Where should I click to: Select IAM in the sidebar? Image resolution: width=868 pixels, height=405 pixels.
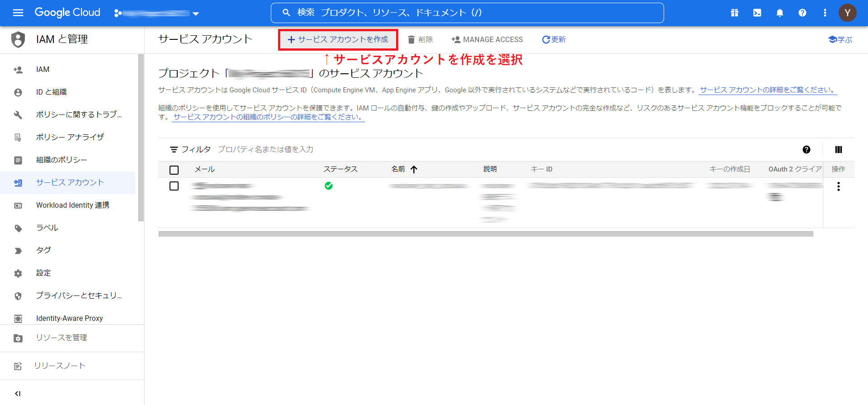click(68, 69)
